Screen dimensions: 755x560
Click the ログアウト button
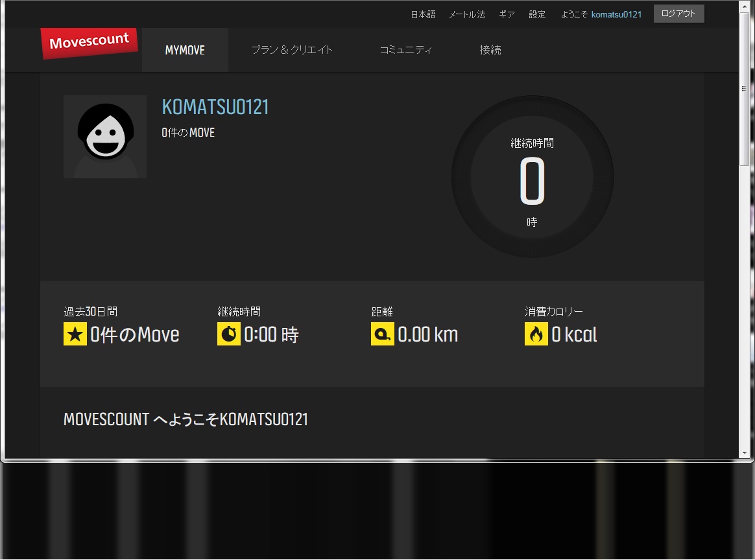pos(678,14)
